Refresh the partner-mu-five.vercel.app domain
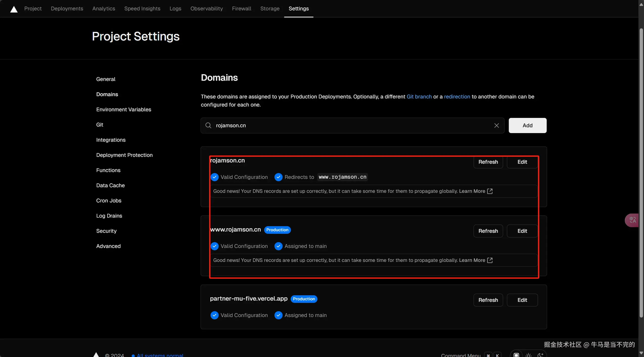This screenshot has width=644, height=357. pyautogui.click(x=488, y=300)
